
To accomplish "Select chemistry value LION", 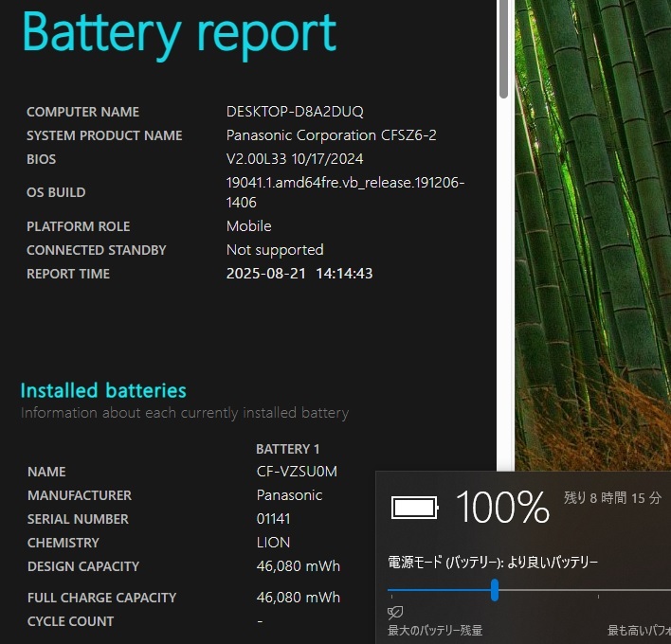I will tap(273, 543).
